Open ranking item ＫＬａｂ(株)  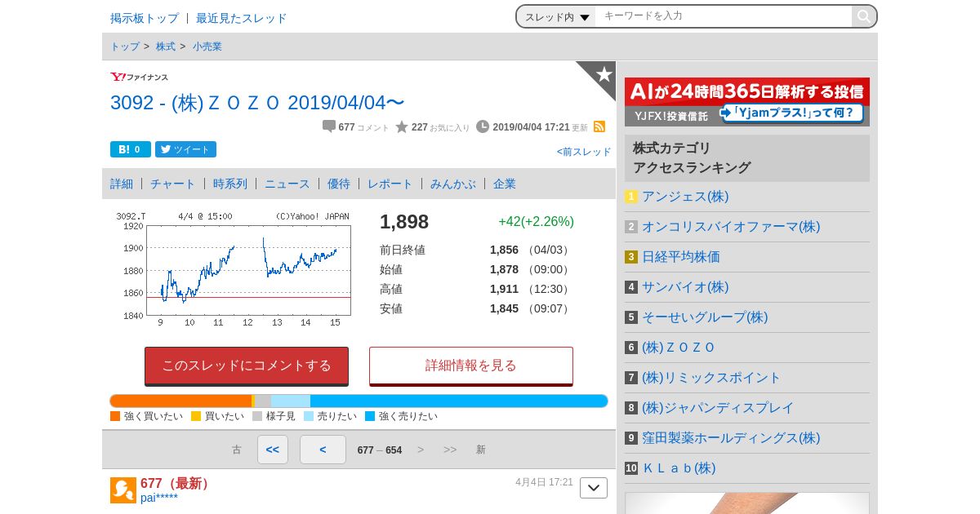[x=679, y=468]
